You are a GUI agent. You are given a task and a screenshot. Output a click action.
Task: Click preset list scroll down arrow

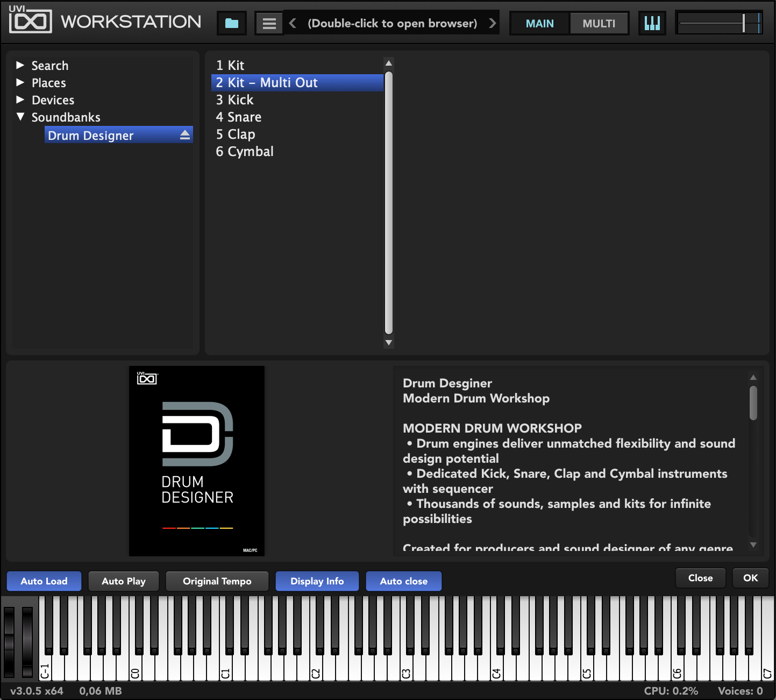[389, 342]
